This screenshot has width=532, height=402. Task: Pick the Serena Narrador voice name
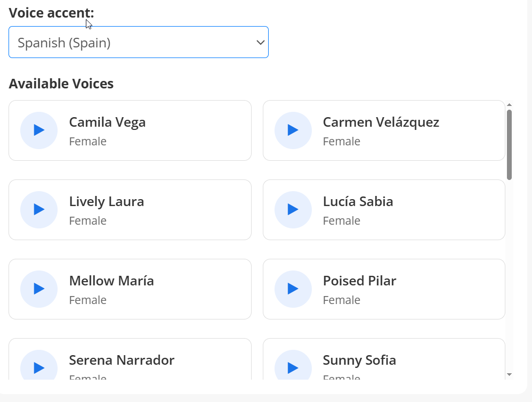[122, 360]
